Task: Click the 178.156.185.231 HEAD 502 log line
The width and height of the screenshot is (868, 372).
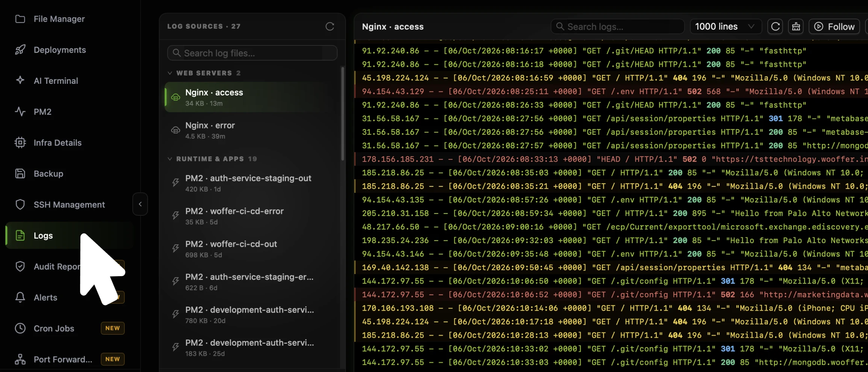Action: pyautogui.click(x=611, y=159)
